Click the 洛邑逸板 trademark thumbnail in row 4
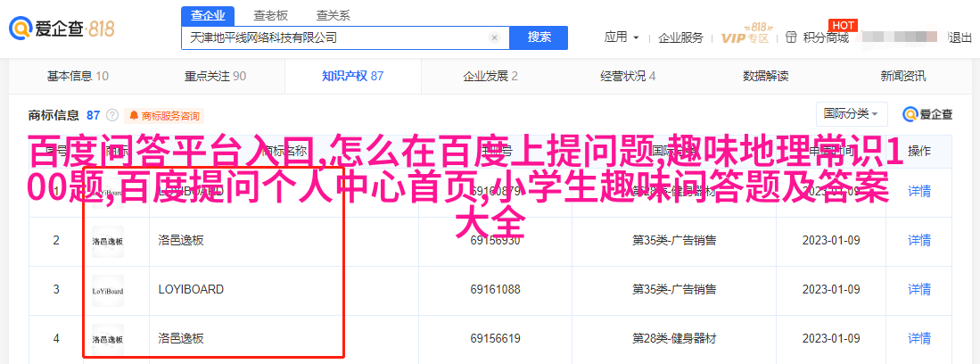 click(108, 339)
